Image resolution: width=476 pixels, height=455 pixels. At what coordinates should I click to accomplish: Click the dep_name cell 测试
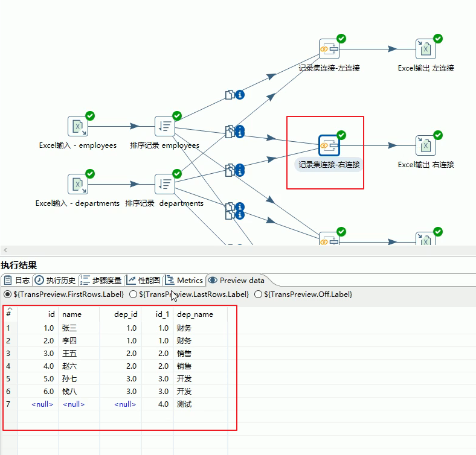(201, 404)
